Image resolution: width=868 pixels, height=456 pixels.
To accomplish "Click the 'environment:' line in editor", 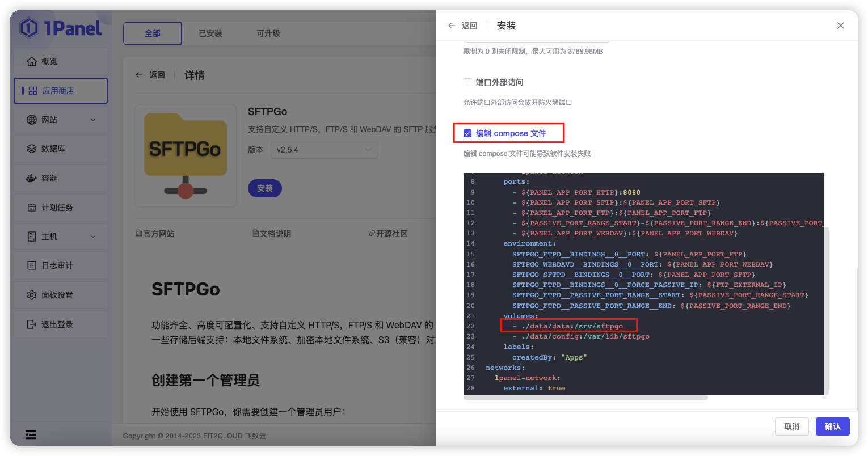I will 530,243.
